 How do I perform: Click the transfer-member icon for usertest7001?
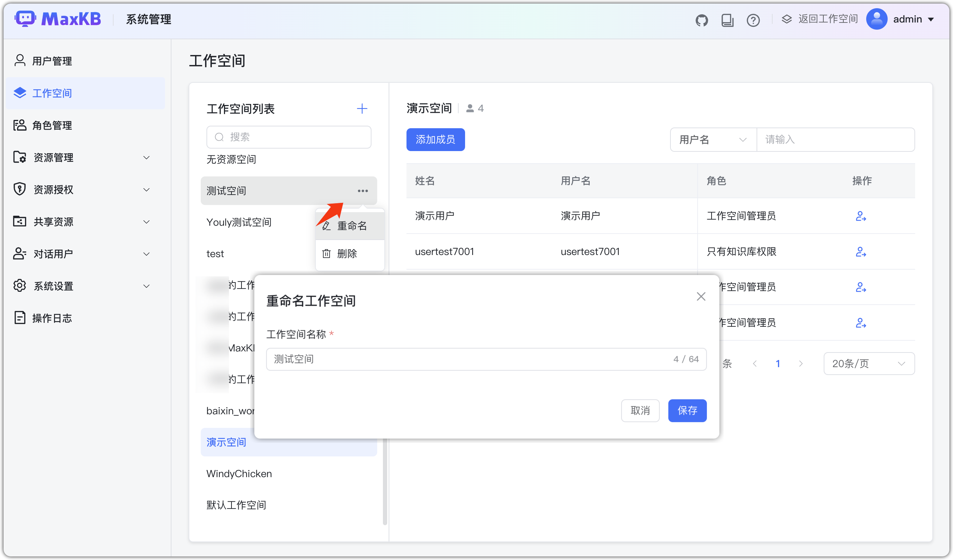click(861, 252)
